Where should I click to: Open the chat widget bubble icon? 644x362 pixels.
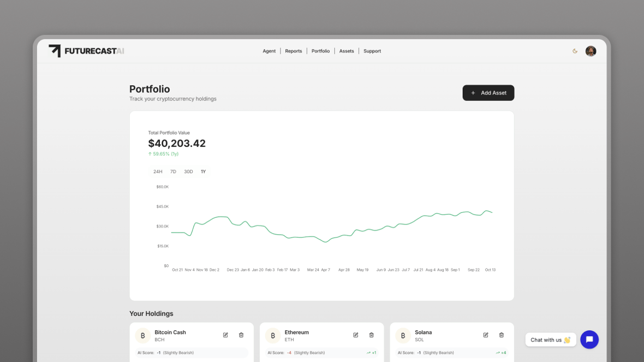point(589,340)
